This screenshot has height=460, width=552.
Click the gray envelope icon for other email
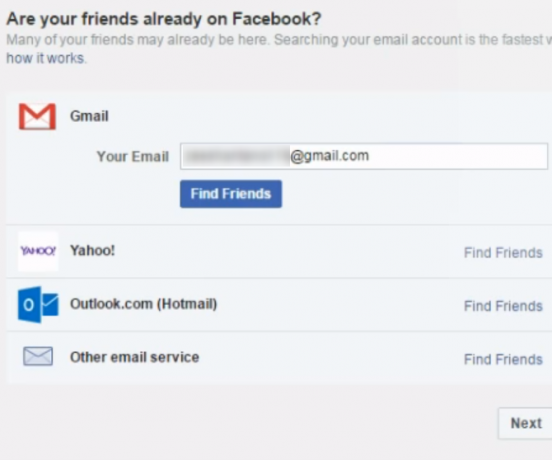(38, 356)
